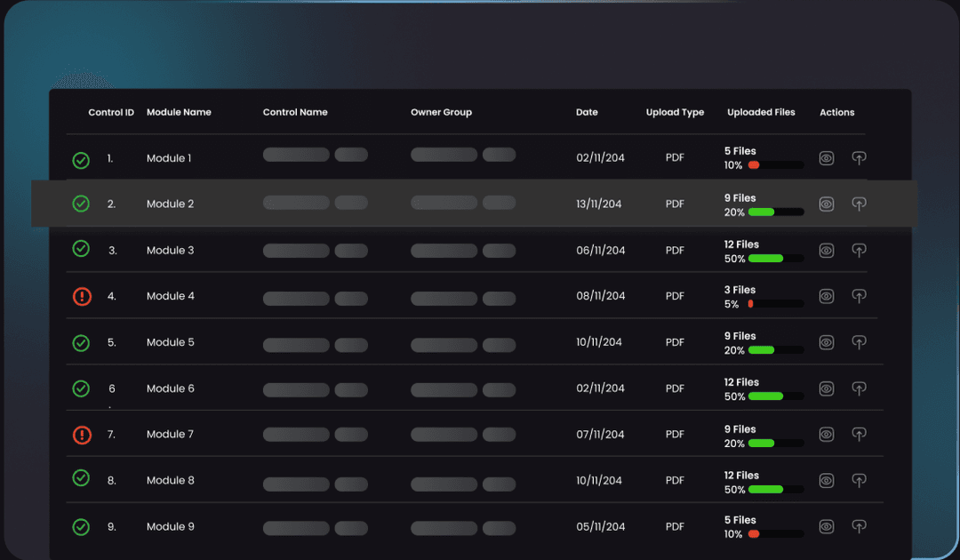Open the Module 9 name link

[x=170, y=527]
